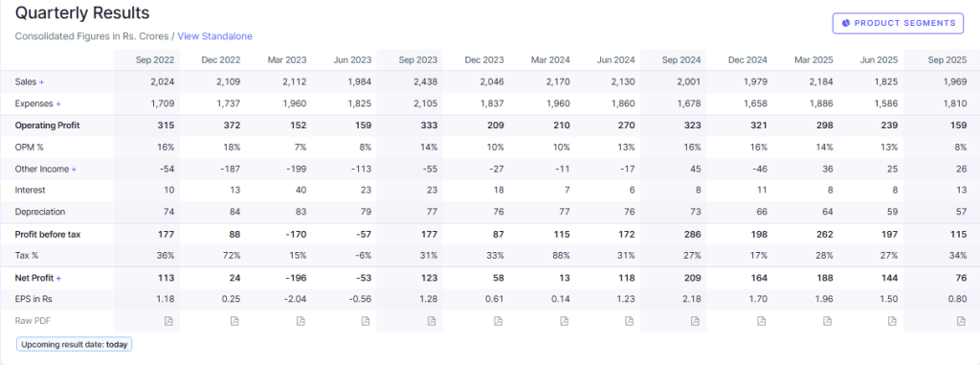Screen dimensions: 980x365
Task: Click Operating Profit value 372
Action: coord(233,125)
